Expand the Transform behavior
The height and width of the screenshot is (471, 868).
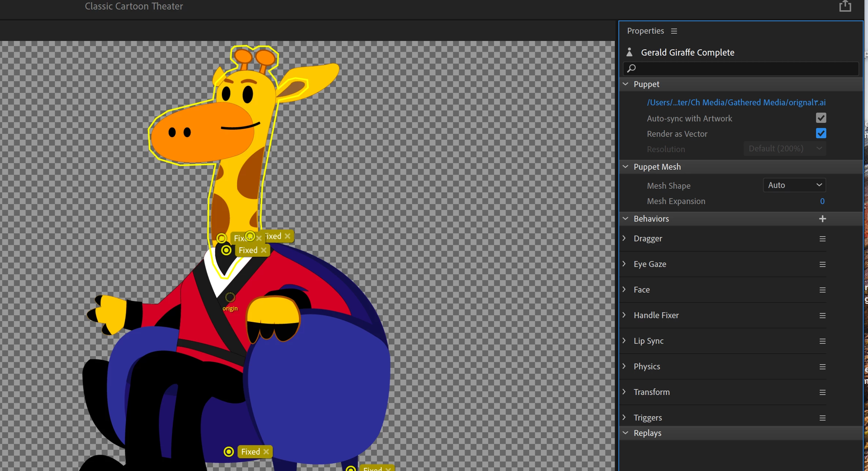[624, 392]
